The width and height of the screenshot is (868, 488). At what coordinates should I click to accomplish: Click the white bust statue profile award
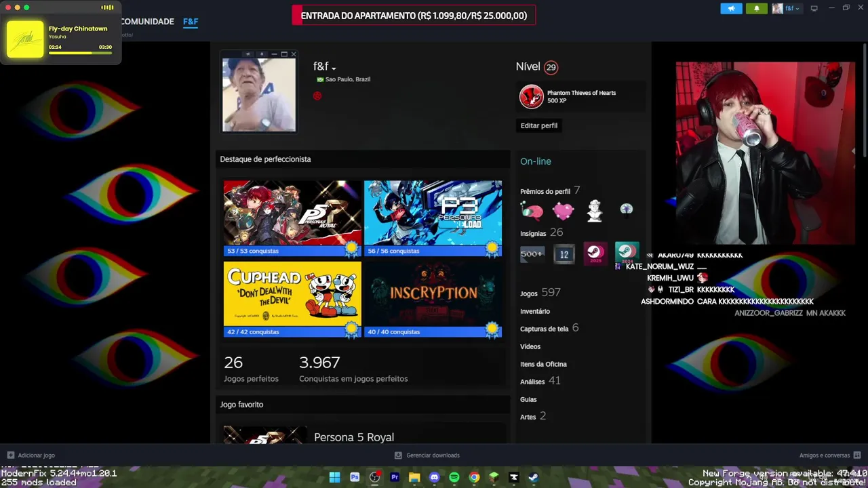tap(595, 211)
